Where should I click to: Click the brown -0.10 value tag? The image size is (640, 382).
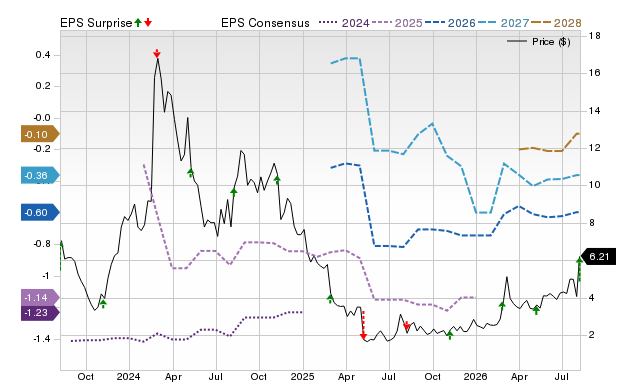[x=40, y=134]
